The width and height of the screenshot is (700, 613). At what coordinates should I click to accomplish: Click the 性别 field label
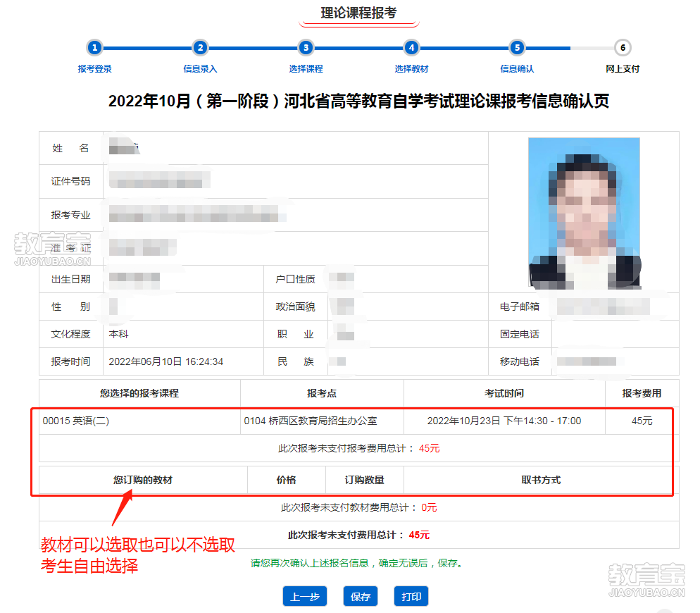pyautogui.click(x=70, y=306)
